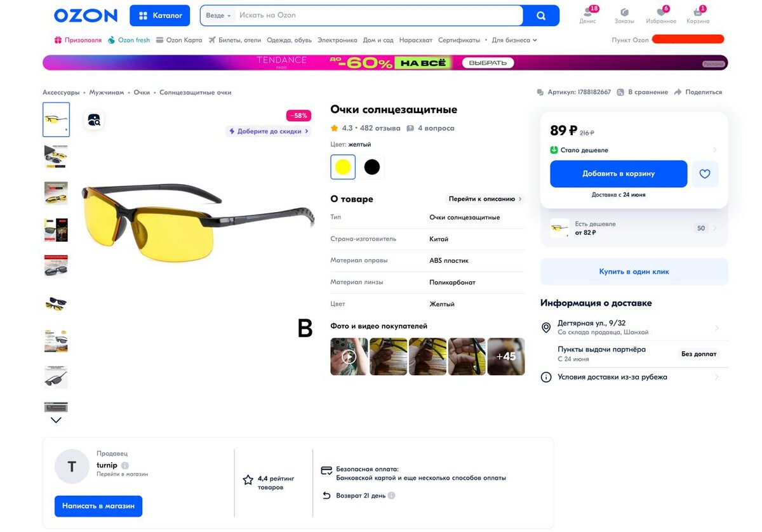Open the +45 buyer photos thumbnail
Image resolution: width=762 pixels, height=532 pixels.
pyautogui.click(x=506, y=356)
